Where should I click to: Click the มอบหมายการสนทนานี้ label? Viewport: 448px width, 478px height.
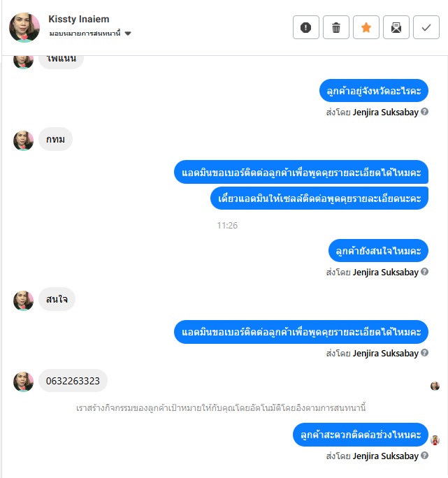pos(85,34)
